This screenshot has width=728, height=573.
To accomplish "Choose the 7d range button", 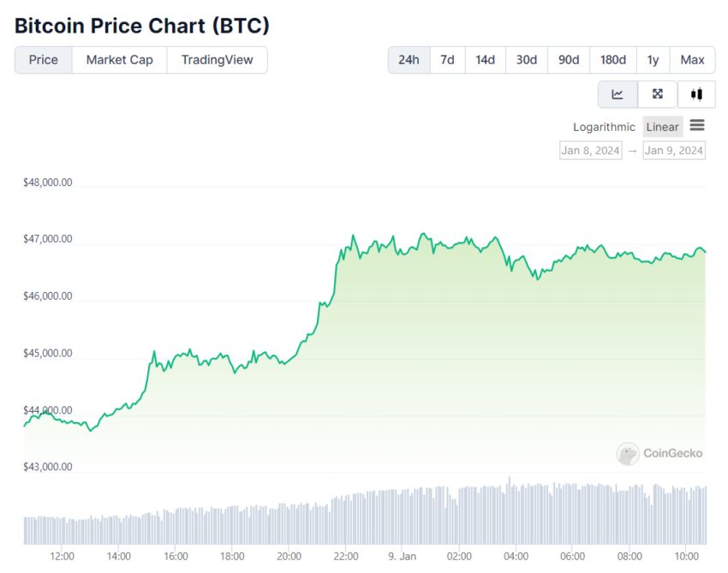I will (x=448, y=60).
